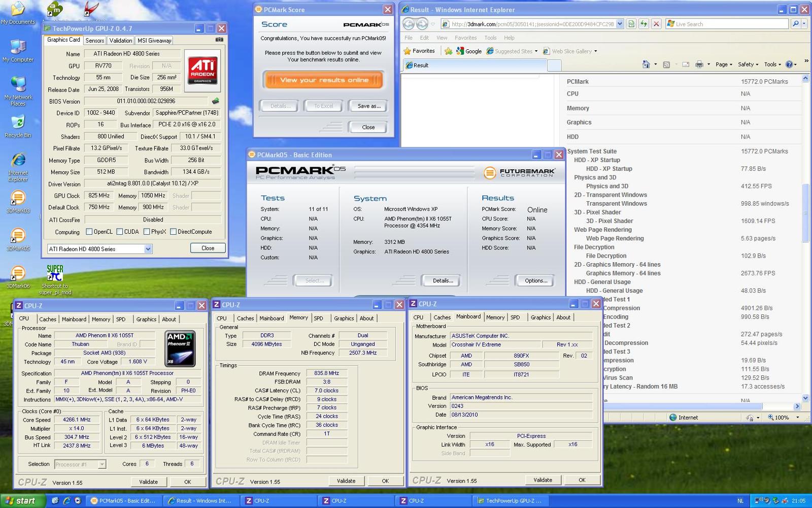
Task: Click the BIOS save chip icon in GPU-Z
Action: click(216, 101)
